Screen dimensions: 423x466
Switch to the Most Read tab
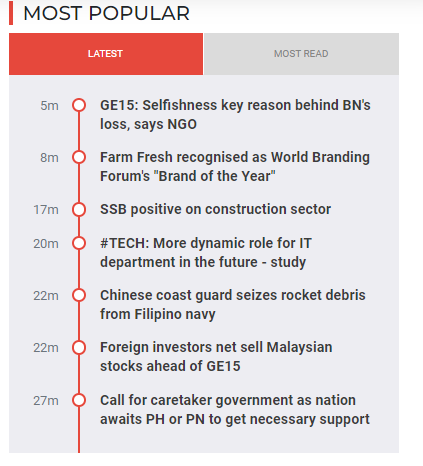(301, 54)
